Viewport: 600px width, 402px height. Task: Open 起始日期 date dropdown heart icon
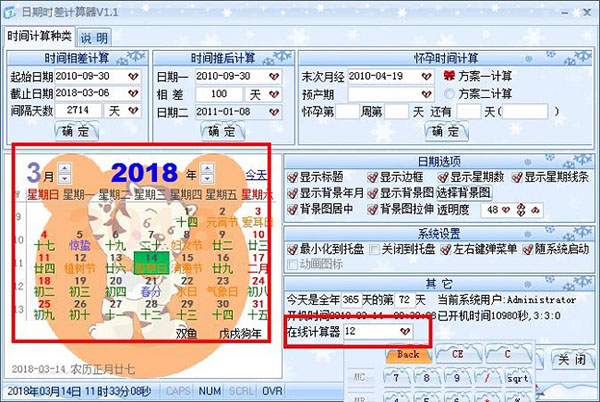(133, 76)
